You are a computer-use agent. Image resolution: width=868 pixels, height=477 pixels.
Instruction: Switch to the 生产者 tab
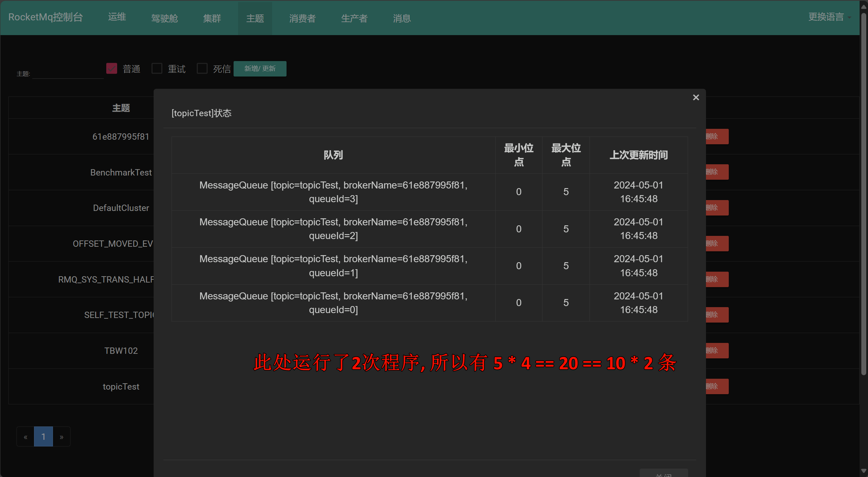click(354, 18)
